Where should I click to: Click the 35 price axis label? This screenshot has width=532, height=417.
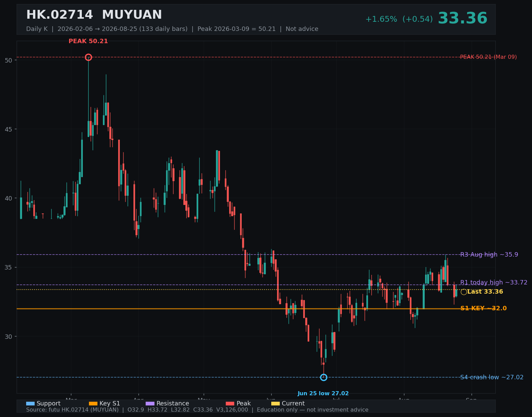click(8, 267)
